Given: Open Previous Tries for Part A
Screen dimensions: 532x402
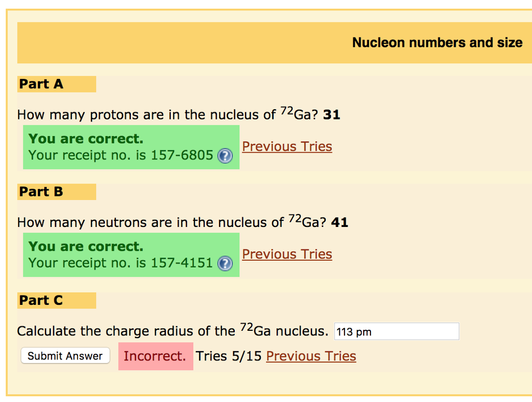Looking at the screenshot, I should pos(287,146).
